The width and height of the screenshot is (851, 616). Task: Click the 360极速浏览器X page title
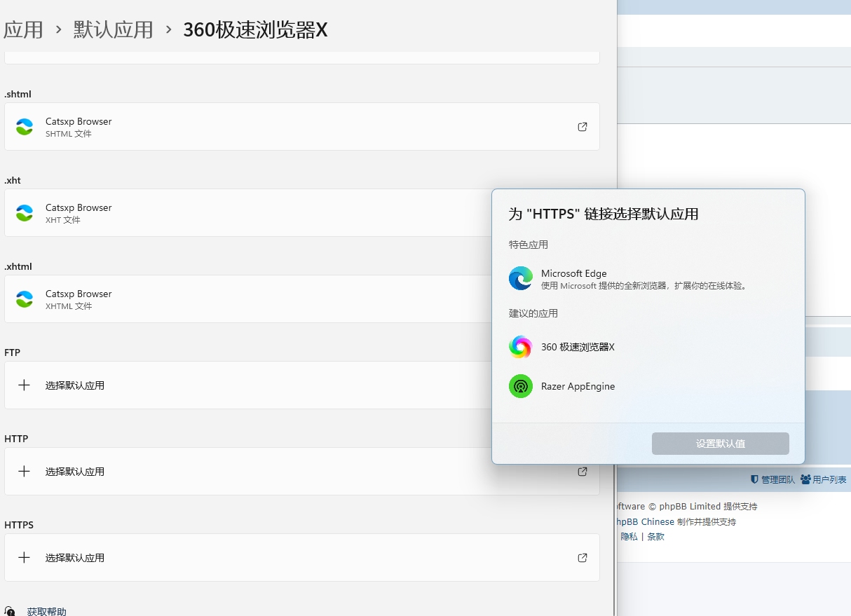pos(255,30)
